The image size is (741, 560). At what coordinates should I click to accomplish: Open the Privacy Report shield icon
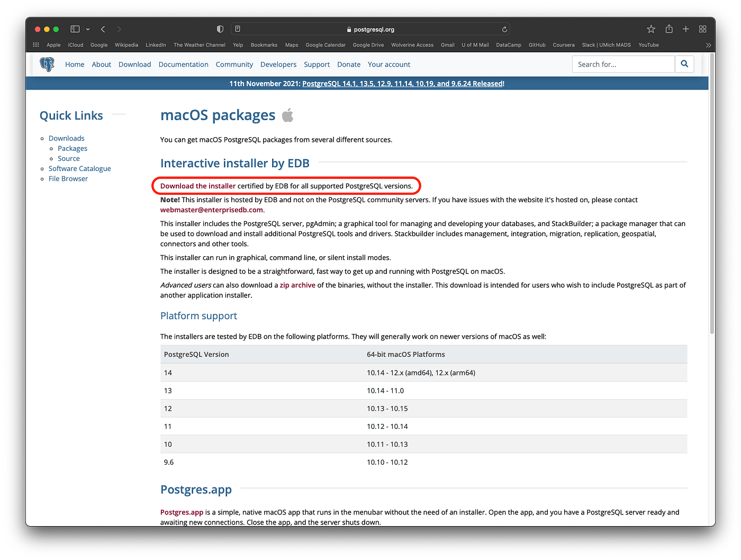tap(220, 29)
